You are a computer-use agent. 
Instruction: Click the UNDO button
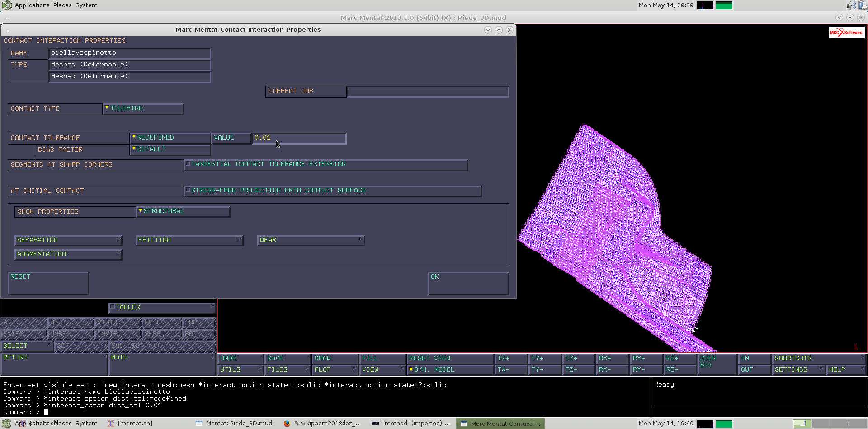241,359
